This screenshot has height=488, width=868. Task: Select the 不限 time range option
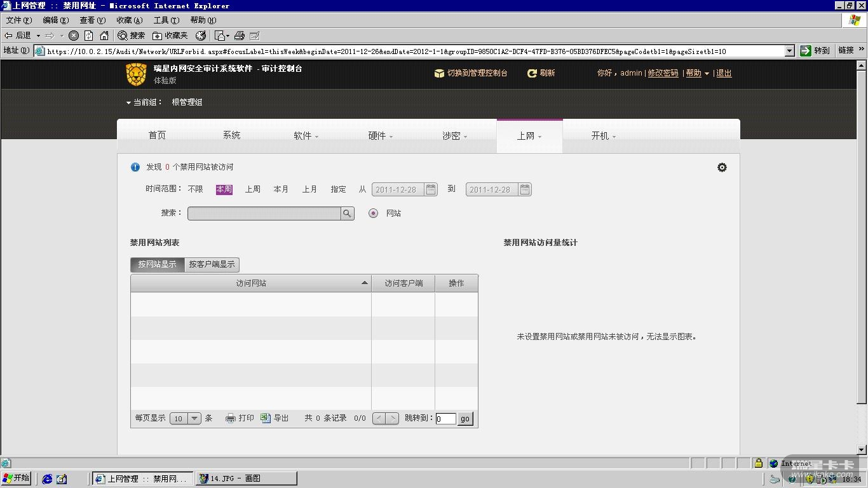(195, 189)
